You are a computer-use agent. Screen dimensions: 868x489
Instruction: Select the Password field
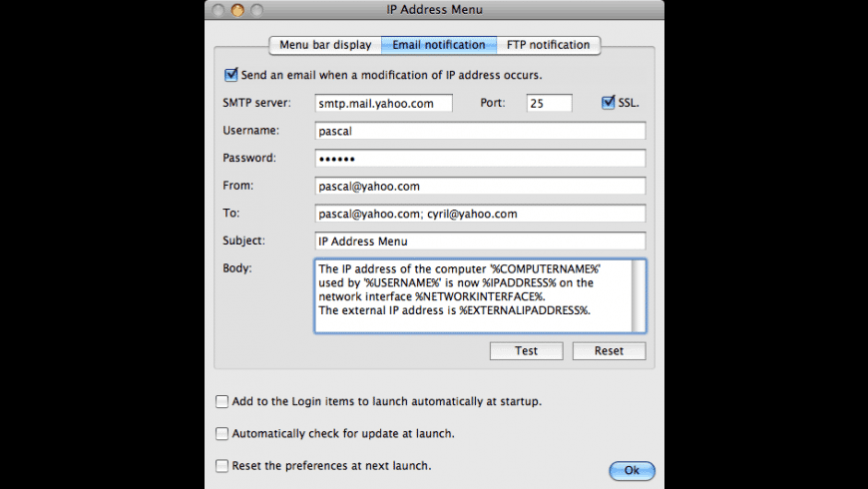coord(480,159)
